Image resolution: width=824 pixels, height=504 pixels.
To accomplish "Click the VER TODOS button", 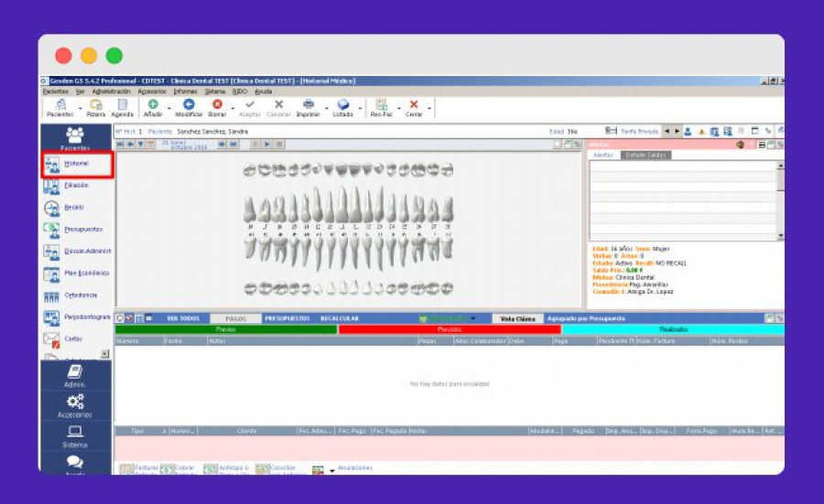I will pyautogui.click(x=183, y=318).
